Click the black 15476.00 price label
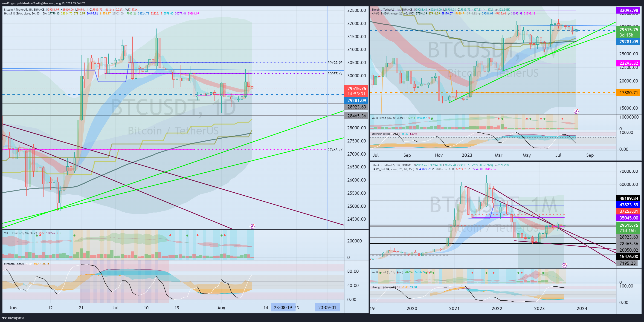 click(x=629, y=256)
